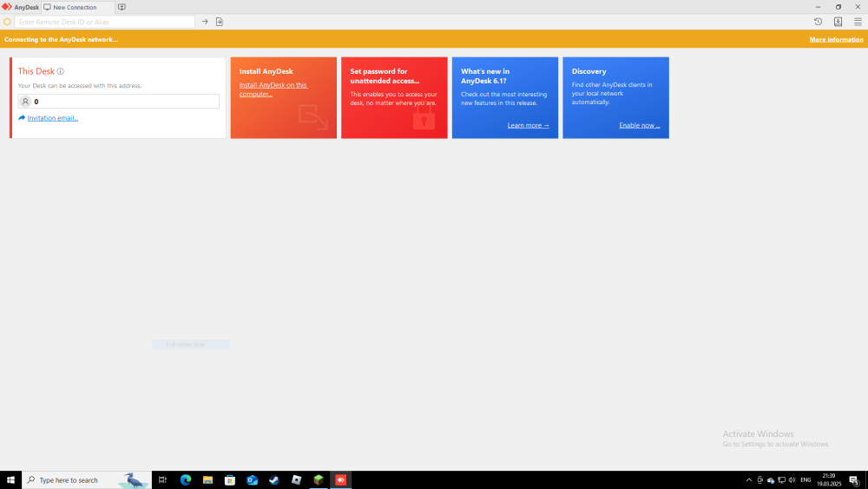The width and height of the screenshot is (868, 489).
Task: Open the Invitation email link
Action: (53, 118)
